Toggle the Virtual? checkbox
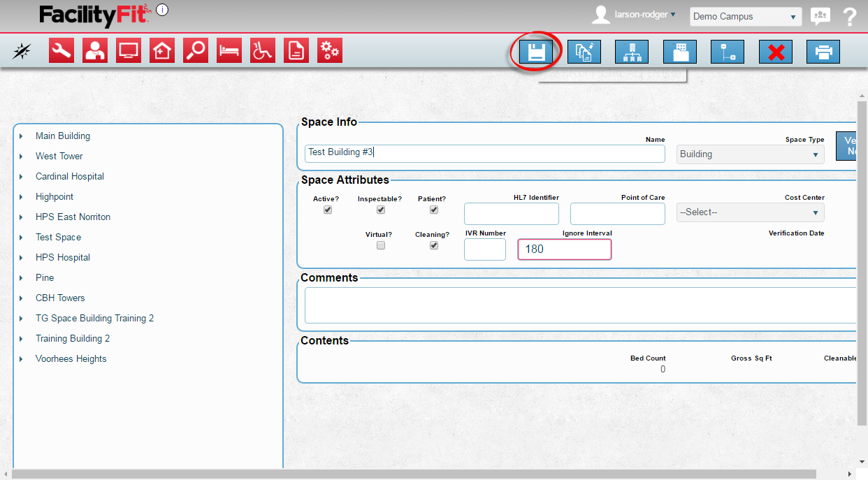 tap(381, 245)
